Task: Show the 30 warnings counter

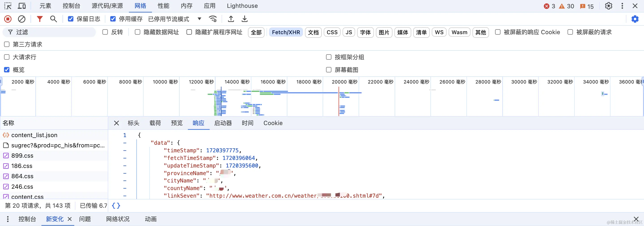Action: tap(566, 6)
